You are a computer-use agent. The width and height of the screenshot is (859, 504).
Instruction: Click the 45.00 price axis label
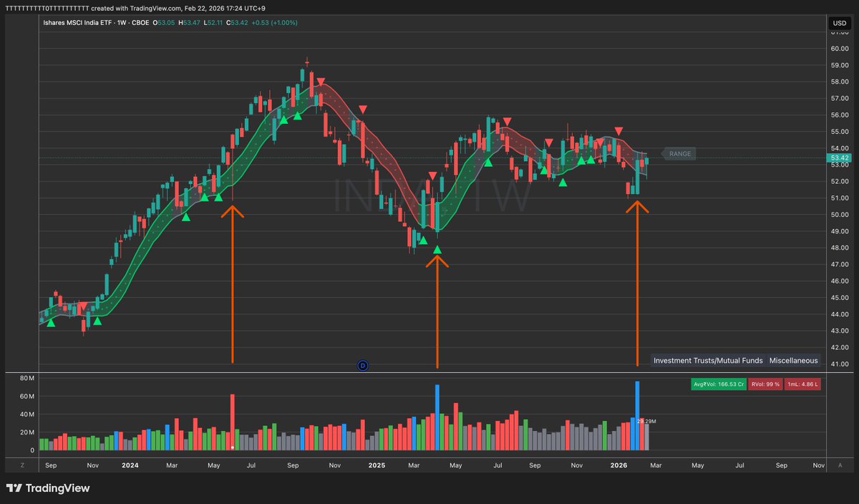coord(839,298)
